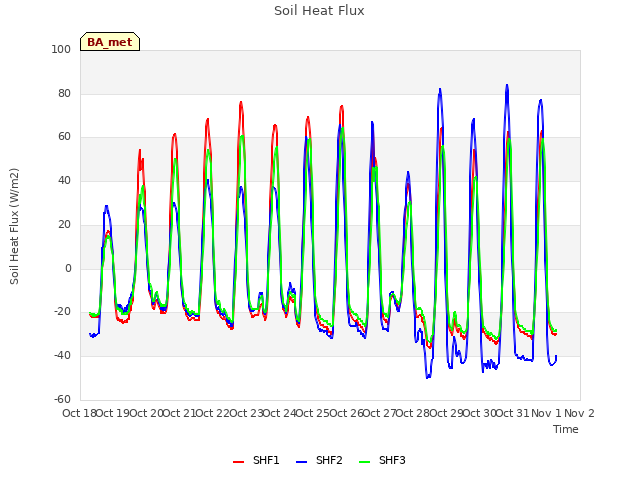Viewport: 640px width, 480px height.
Task: Click the x-axis label Oct 23
Action: pyautogui.click(x=247, y=413)
